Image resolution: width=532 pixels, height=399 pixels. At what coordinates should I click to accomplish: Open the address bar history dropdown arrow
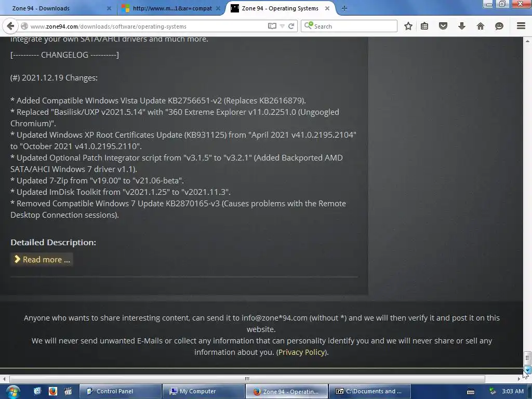pos(282,26)
